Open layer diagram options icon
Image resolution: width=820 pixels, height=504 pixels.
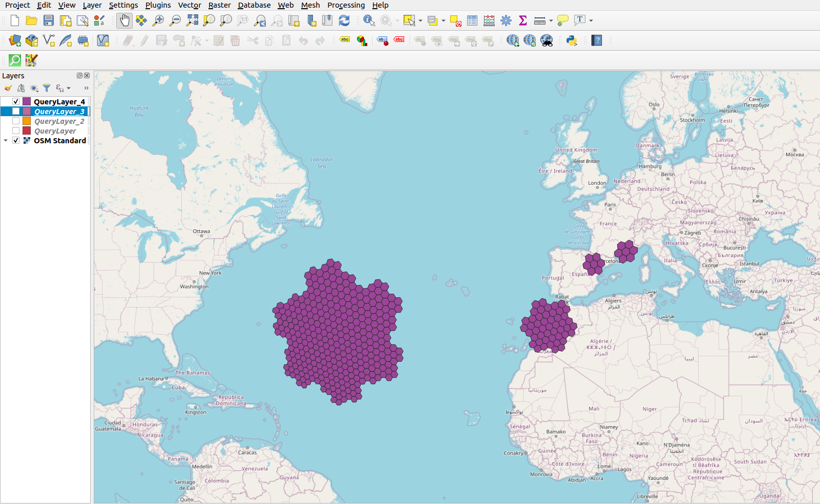tap(362, 40)
